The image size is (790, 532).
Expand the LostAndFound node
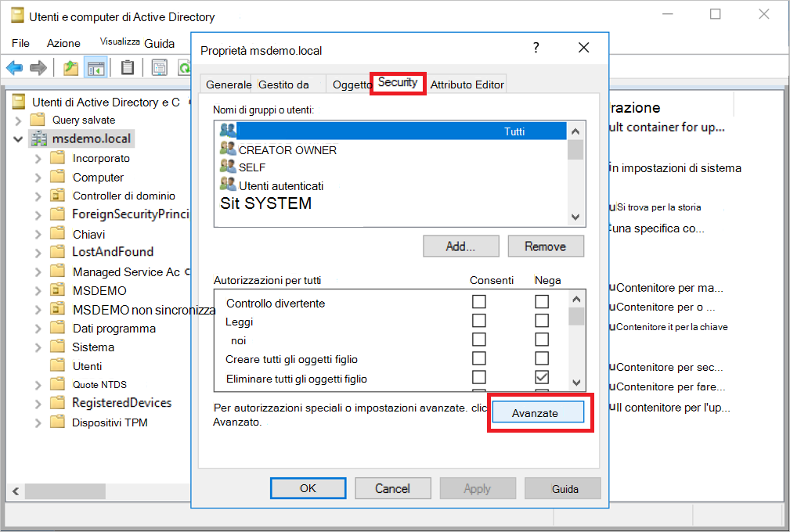[x=38, y=253]
